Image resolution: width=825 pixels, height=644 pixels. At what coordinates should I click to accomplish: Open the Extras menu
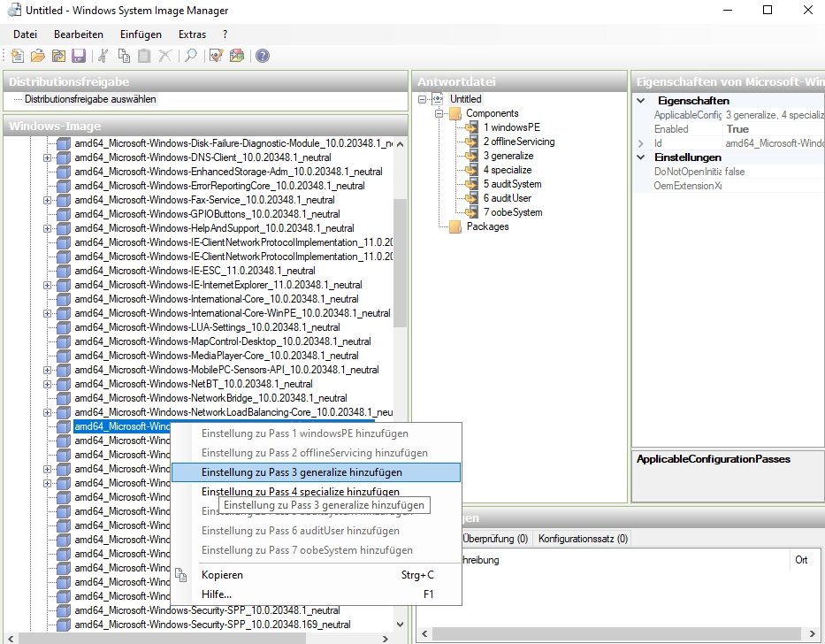(x=193, y=34)
